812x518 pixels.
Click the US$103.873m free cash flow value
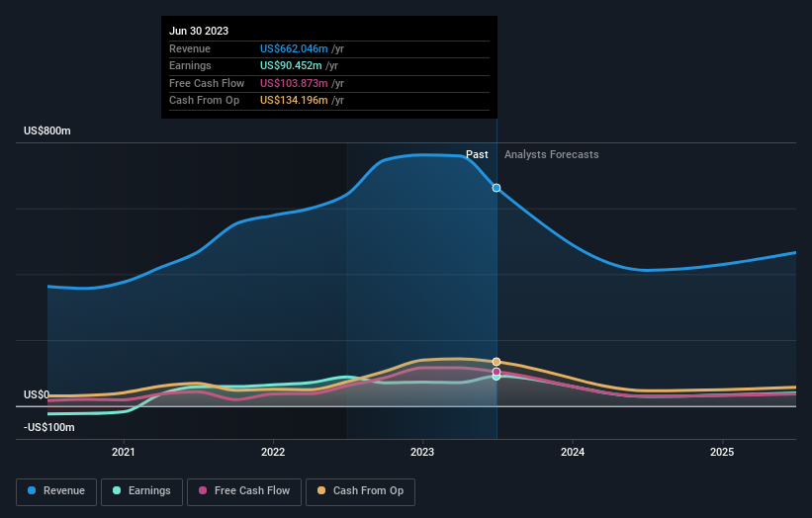[294, 83]
